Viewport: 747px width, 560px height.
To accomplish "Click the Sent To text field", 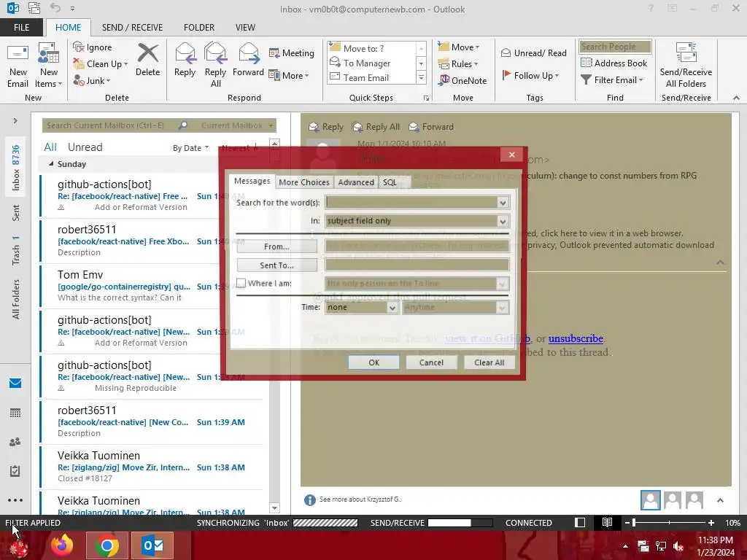I will click(x=417, y=265).
